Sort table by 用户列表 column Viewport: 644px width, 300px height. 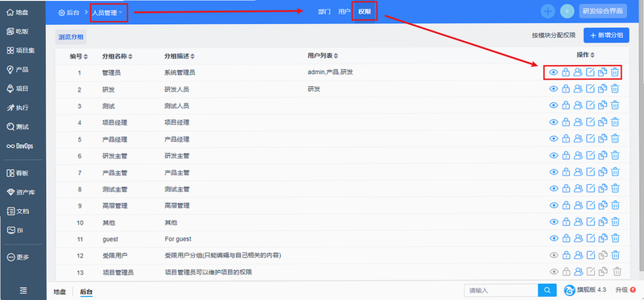click(x=323, y=55)
